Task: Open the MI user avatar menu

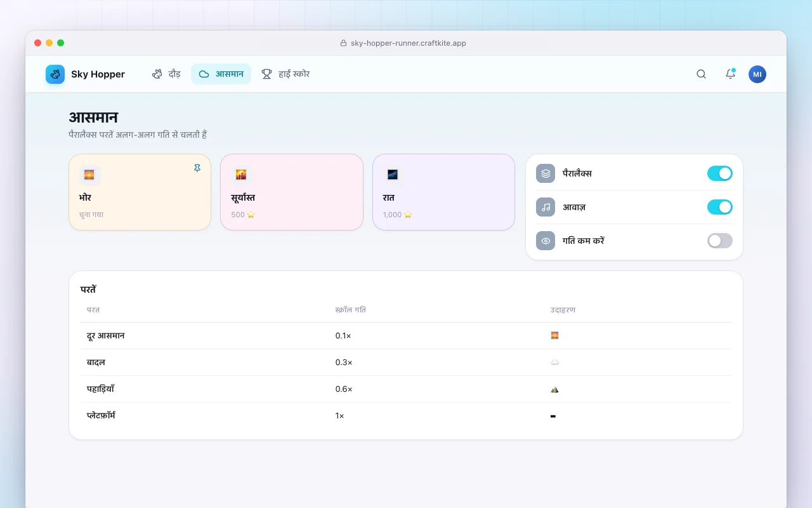Action: point(757,74)
